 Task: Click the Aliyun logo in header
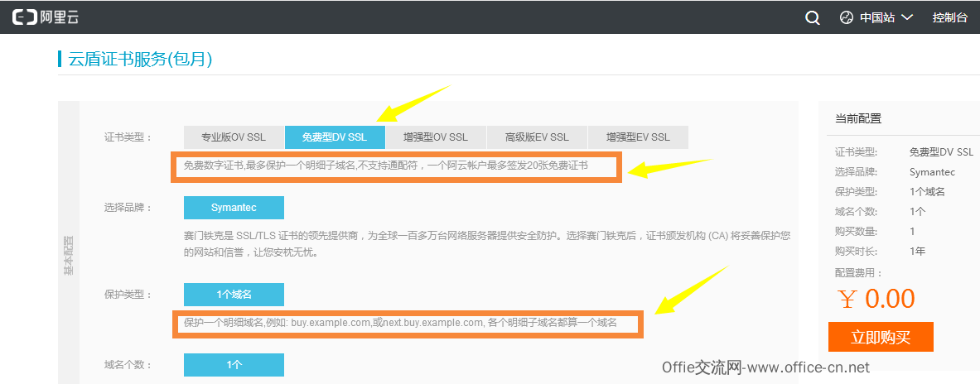pos(46,17)
